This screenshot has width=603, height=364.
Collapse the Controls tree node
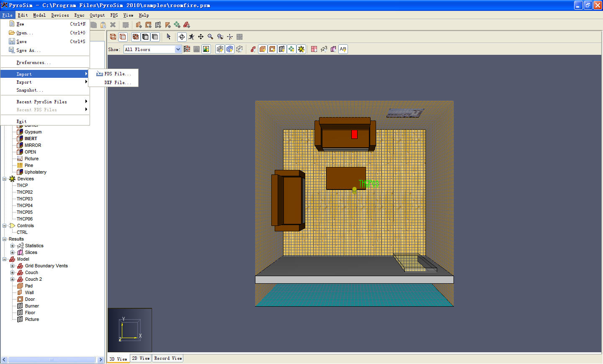(x=5, y=226)
